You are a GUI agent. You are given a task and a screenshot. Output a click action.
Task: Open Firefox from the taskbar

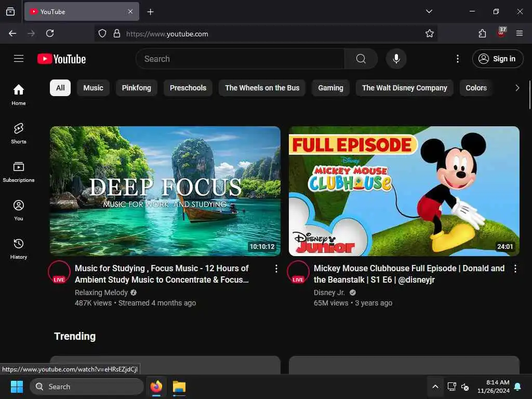click(156, 387)
